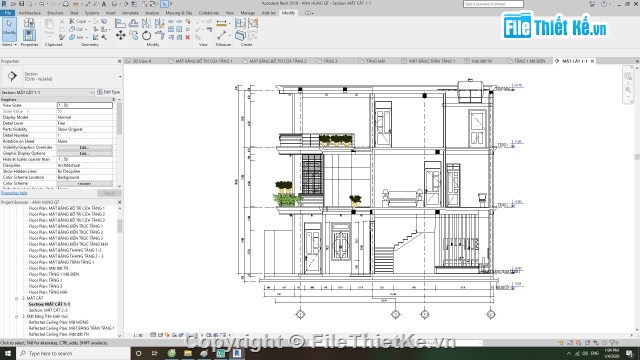
Task: Save the project from quick access toolbar
Action: [22, 4]
